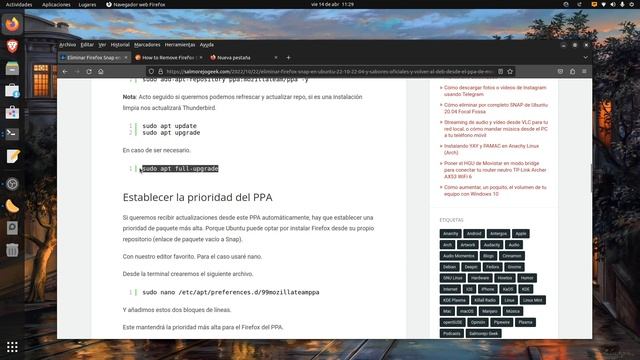The image size is (640, 360).
Task: Click the Salmorejo Geek tag
Action: (483, 333)
